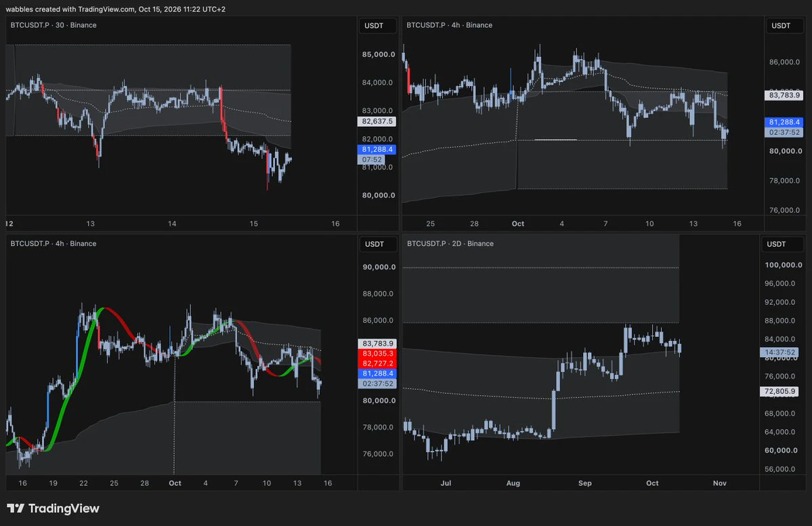
Task: Click the 90,000.0 price axis value
Action: [379, 267]
